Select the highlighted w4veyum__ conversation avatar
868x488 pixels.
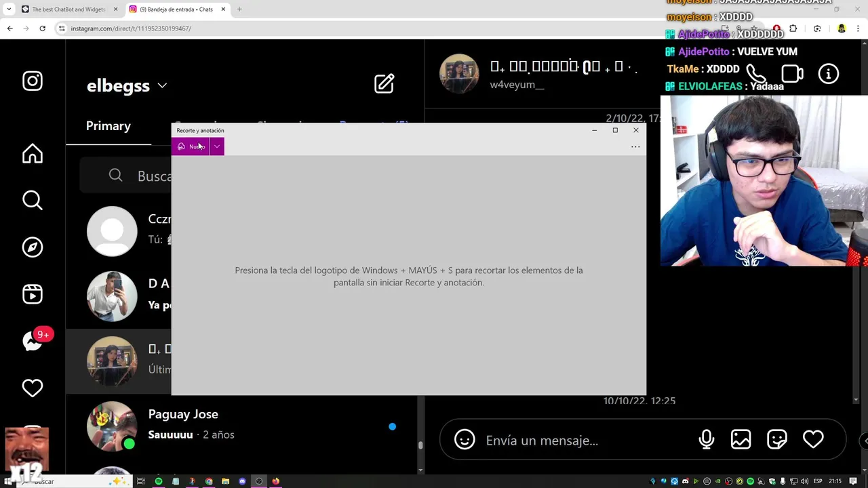point(112,361)
